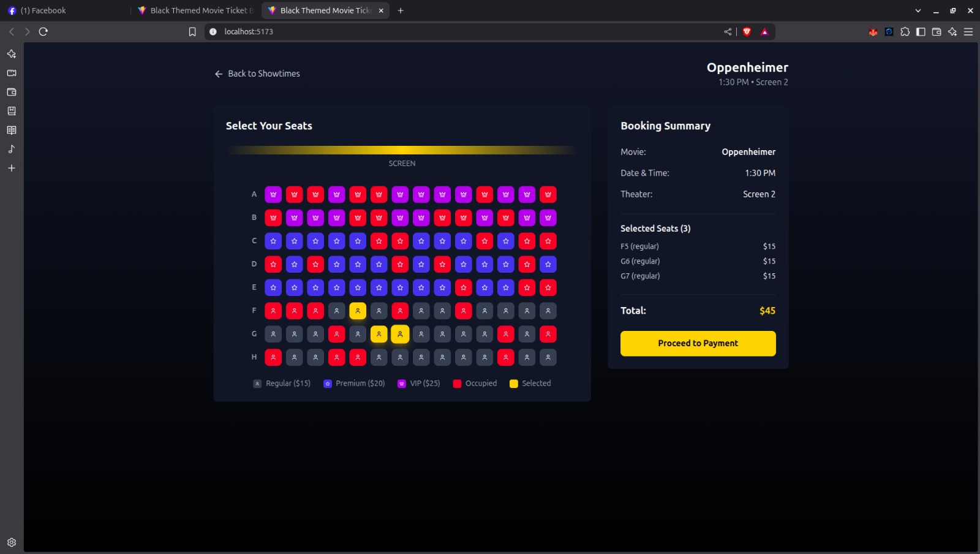Click occupied seat H1
Image resolution: width=980 pixels, height=554 pixels.
pyautogui.click(x=273, y=357)
